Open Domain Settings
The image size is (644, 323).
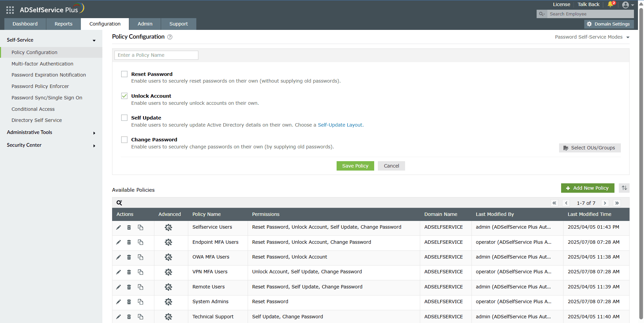click(x=609, y=24)
